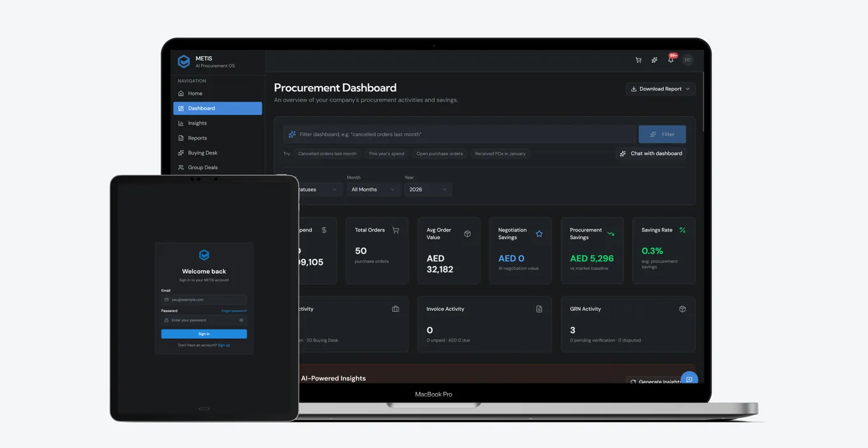Go to Home in the navigation
This screenshot has width=868, height=448.
218,93
